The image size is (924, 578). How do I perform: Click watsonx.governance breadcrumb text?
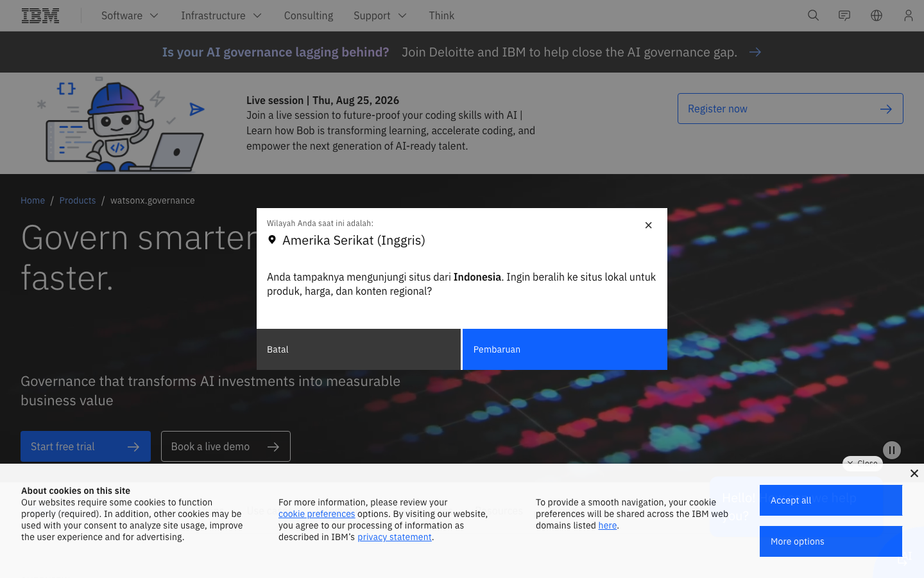click(x=153, y=200)
